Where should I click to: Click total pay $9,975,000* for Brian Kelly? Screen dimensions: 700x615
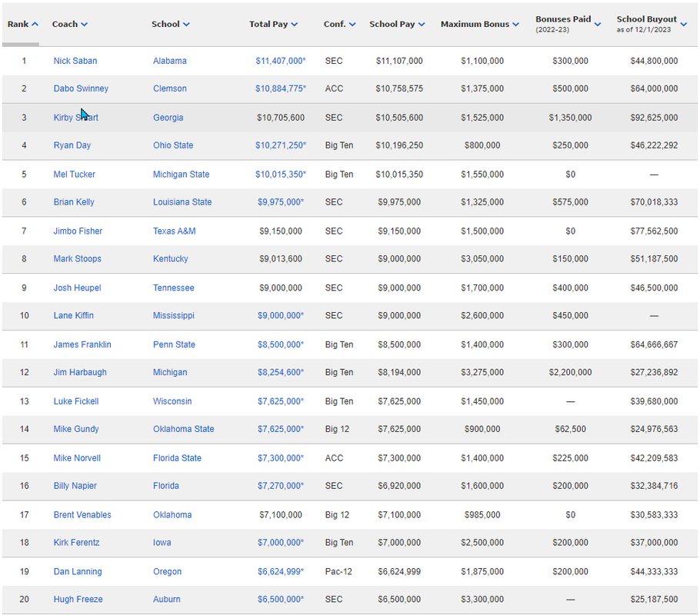(x=280, y=201)
